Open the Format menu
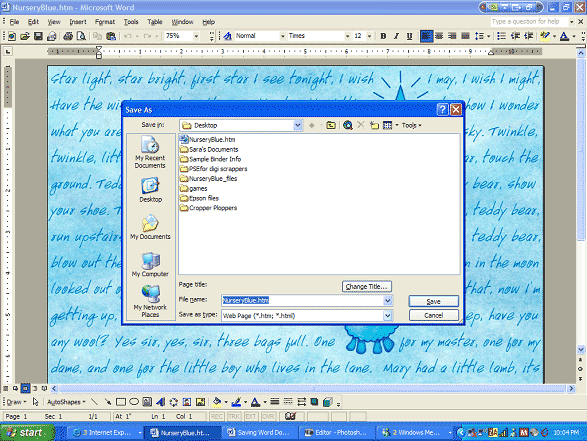Image resolution: width=587 pixels, height=441 pixels. pyautogui.click(x=105, y=22)
